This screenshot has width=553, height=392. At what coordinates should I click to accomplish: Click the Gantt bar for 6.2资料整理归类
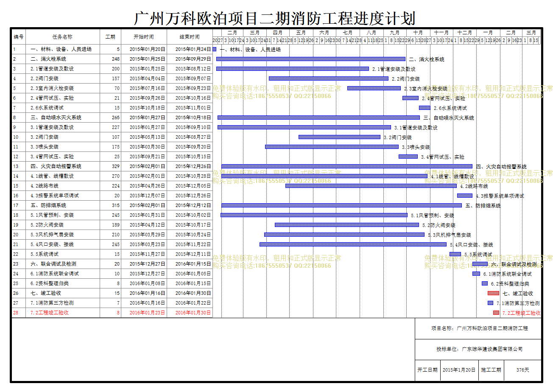click(485, 283)
